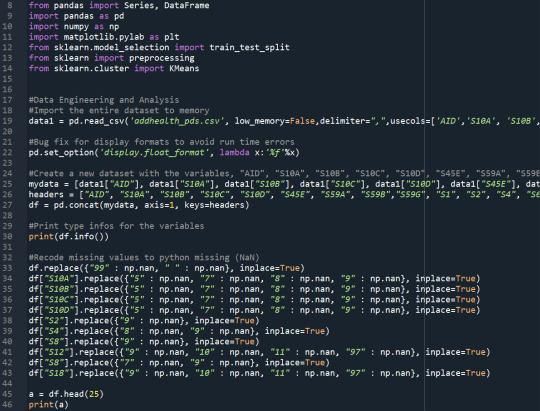Click 'low_memory=False' argument
Screen dimensions: 540x411
[x=275, y=121]
